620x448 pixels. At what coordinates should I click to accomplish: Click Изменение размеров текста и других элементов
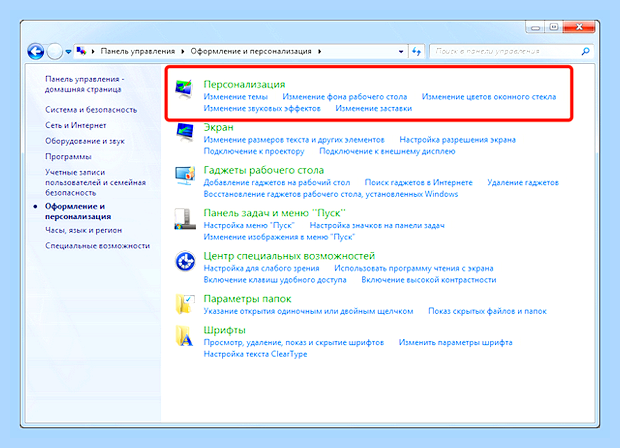click(x=294, y=140)
